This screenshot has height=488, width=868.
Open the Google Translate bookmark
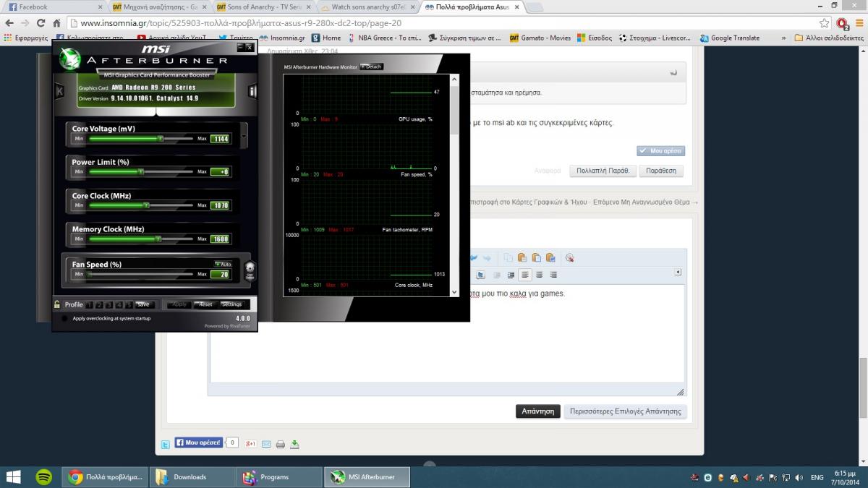pyautogui.click(x=729, y=38)
